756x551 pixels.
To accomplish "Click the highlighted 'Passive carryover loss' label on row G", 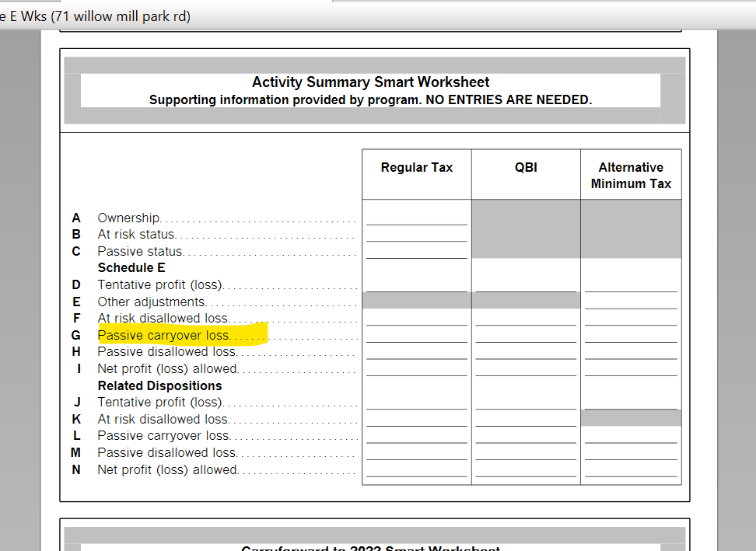I will pyautogui.click(x=164, y=335).
